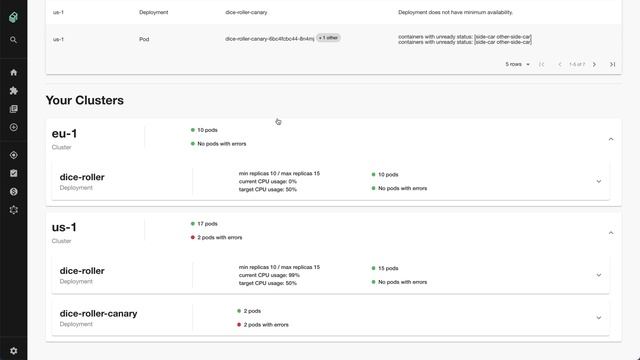This screenshot has height=360, width=640.
Task: Click the 'containers with unready status' message cell
Action: [x=465, y=39]
